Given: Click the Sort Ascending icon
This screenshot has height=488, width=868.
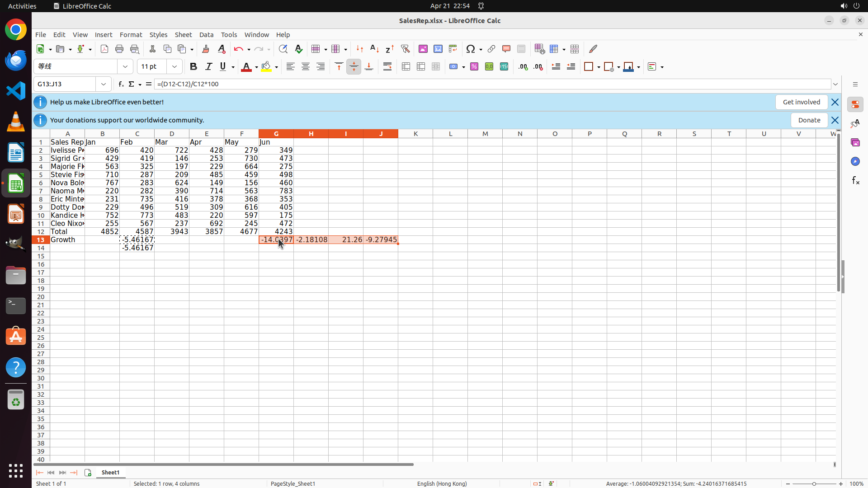Looking at the screenshot, I should (x=374, y=49).
